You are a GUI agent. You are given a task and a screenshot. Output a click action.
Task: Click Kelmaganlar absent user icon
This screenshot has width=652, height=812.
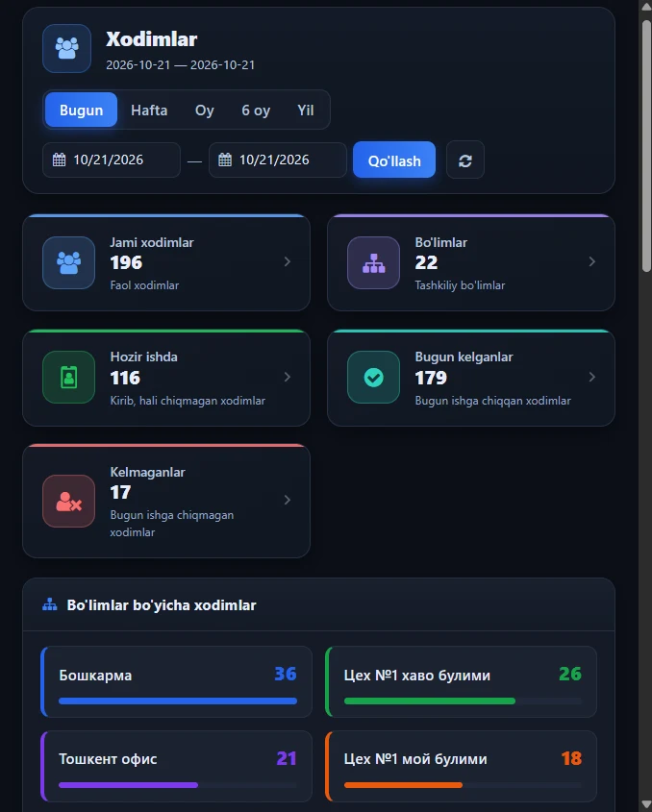68,501
